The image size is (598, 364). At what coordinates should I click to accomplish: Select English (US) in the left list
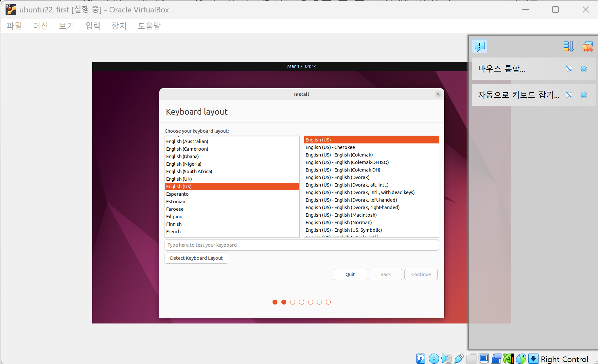pos(232,187)
